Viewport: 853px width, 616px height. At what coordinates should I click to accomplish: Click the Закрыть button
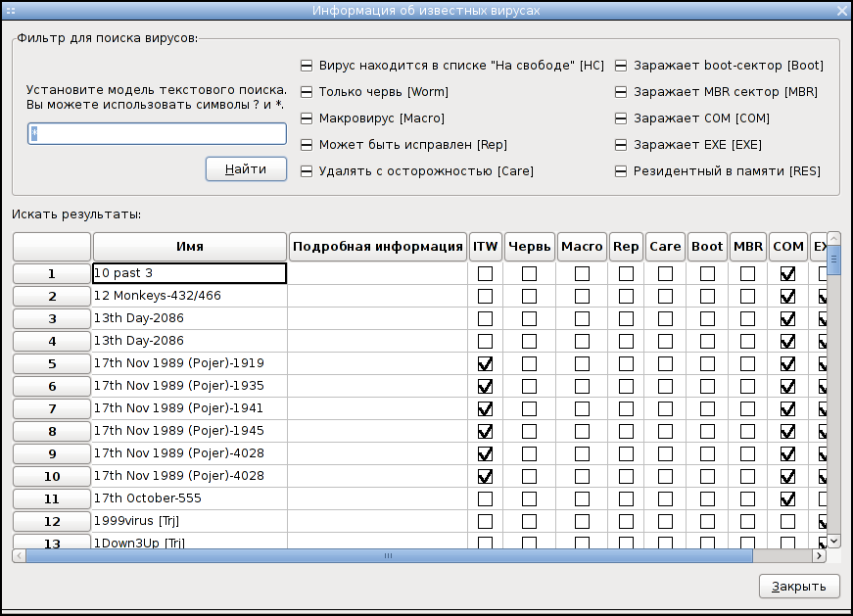tap(799, 587)
